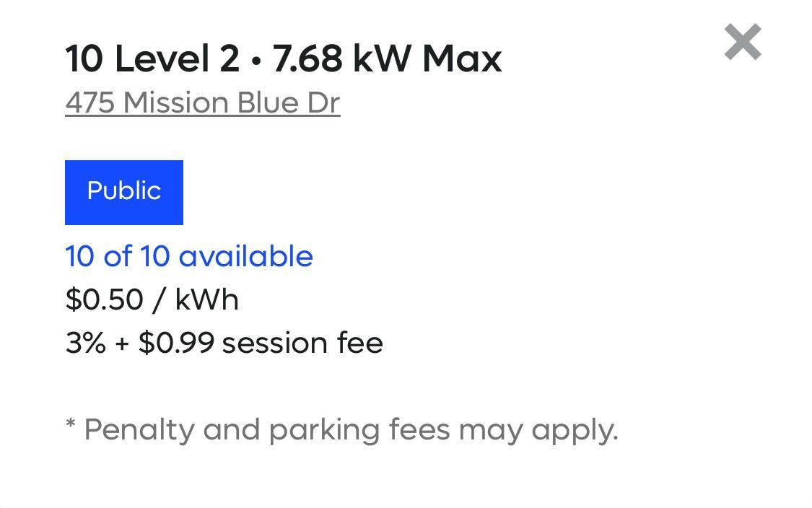Image resolution: width=812 pixels, height=508 pixels.
Task: Select the $0.50 / kWh price text
Action: (x=152, y=299)
